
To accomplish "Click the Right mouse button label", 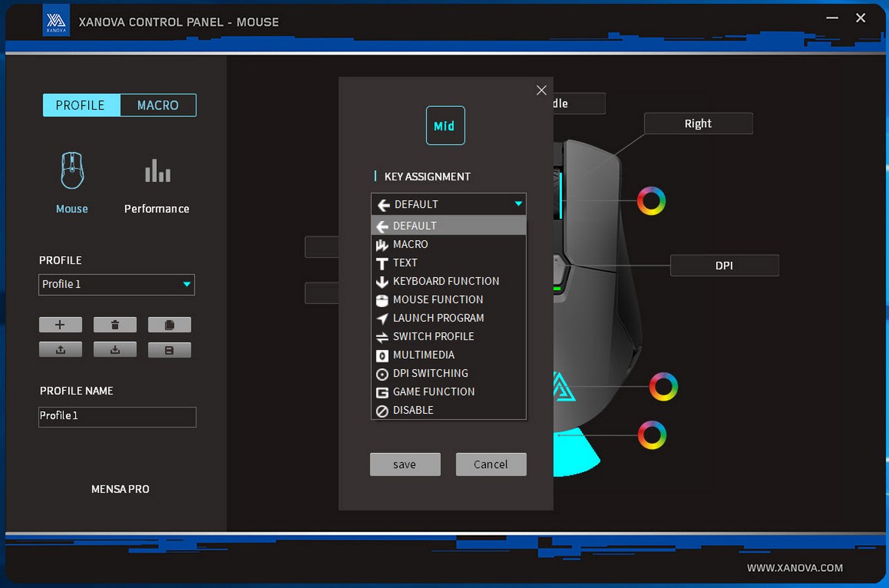I will pos(698,124).
